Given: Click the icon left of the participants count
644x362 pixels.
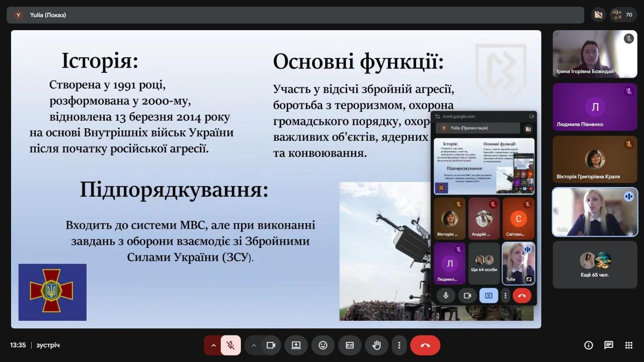Looking at the screenshot, I should click(598, 15).
